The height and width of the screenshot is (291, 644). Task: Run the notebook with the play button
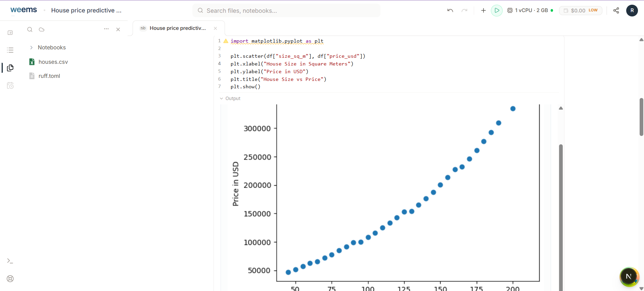click(x=497, y=10)
